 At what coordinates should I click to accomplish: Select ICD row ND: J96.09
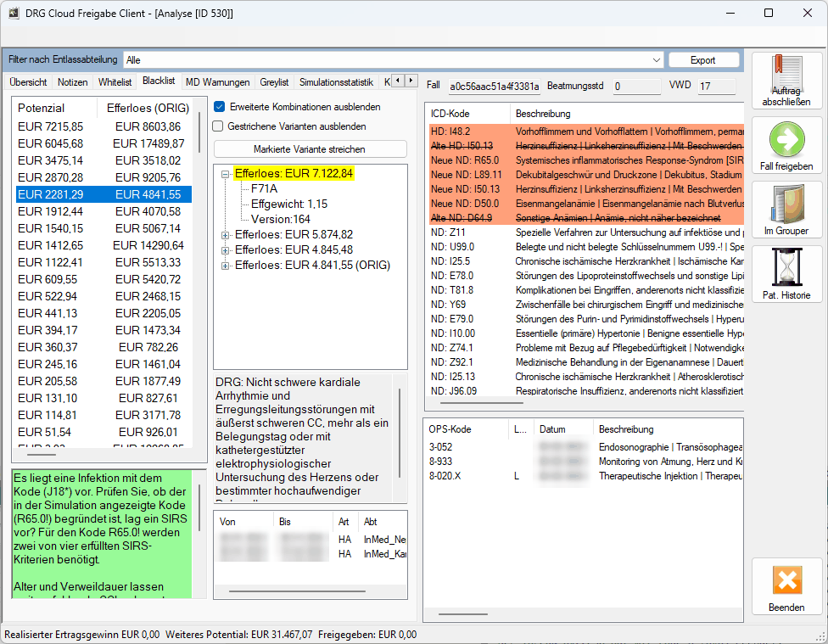click(x=586, y=391)
